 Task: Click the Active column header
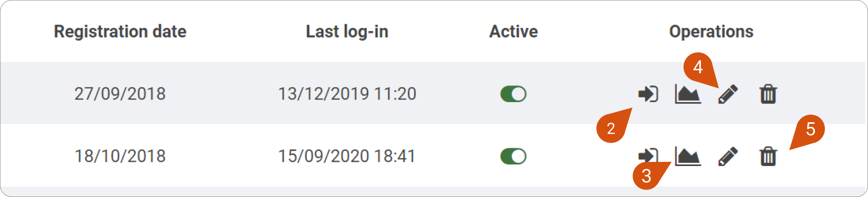click(514, 31)
